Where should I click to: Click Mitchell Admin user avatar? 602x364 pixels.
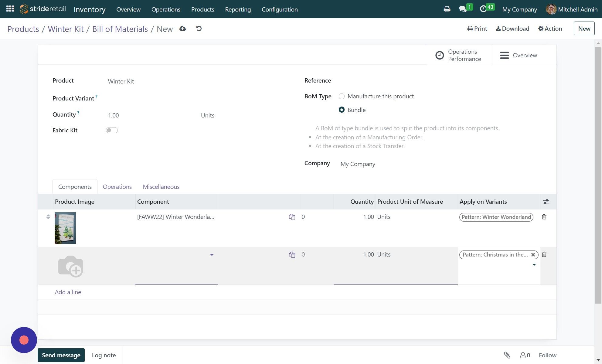(551, 9)
